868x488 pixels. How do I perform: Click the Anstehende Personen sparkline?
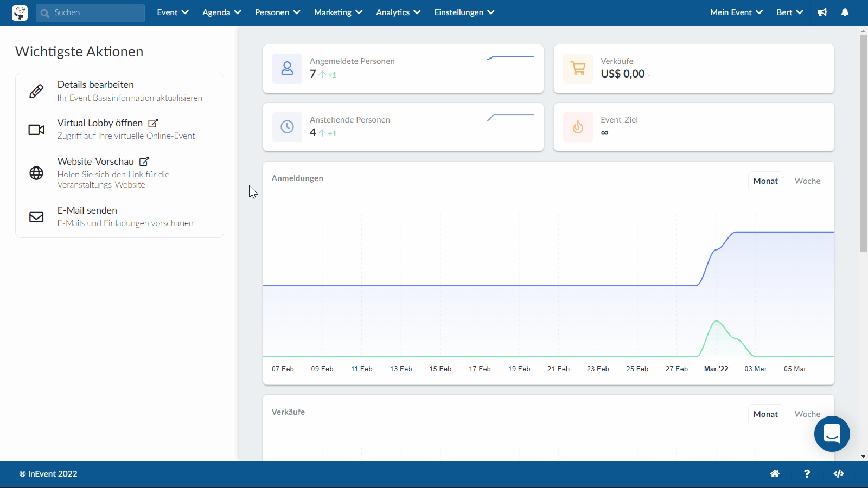pos(510,118)
